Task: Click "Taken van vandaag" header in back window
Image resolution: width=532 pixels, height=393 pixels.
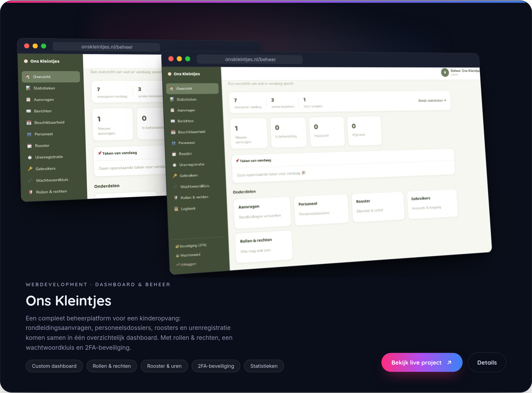Action: tap(117, 153)
